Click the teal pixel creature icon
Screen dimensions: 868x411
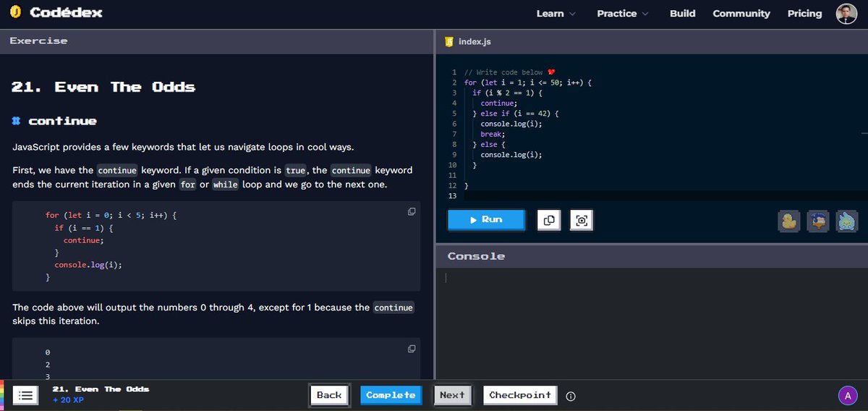(x=846, y=221)
